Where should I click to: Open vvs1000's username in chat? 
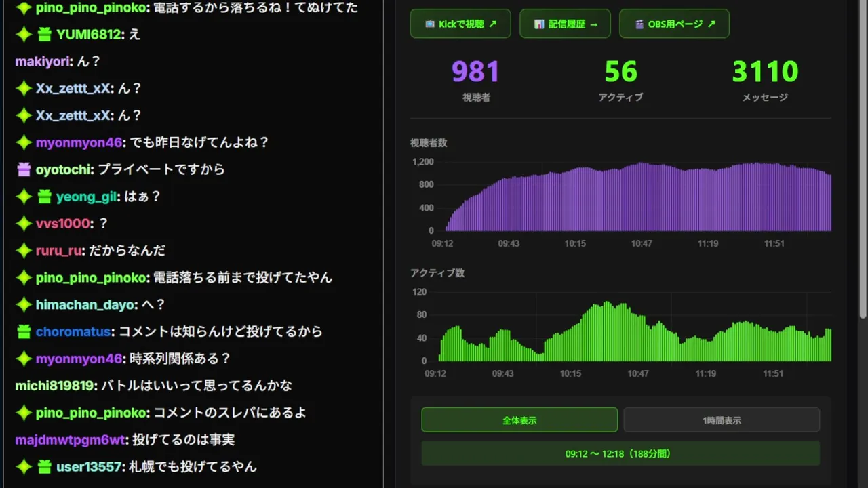[62, 224]
